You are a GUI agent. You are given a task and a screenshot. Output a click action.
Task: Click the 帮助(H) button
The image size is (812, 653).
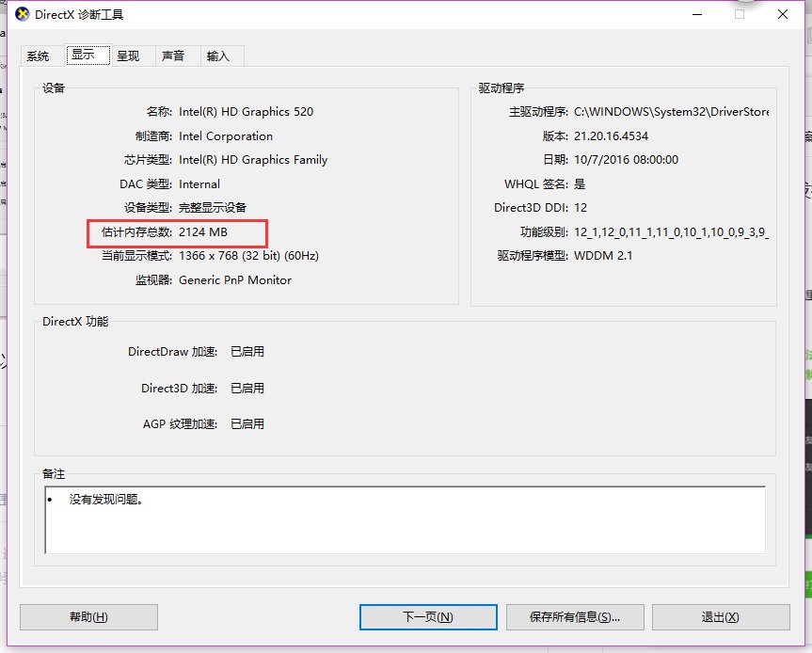point(88,616)
